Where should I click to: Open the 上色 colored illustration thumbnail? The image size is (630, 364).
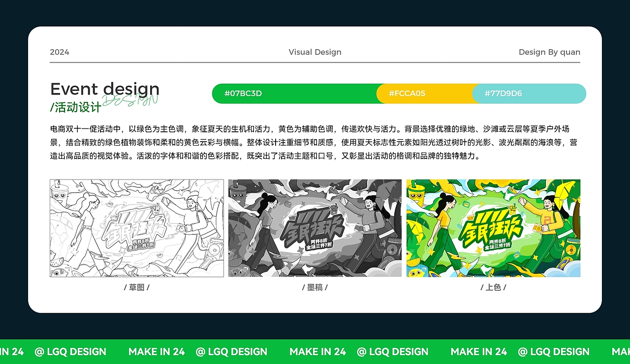click(x=493, y=228)
